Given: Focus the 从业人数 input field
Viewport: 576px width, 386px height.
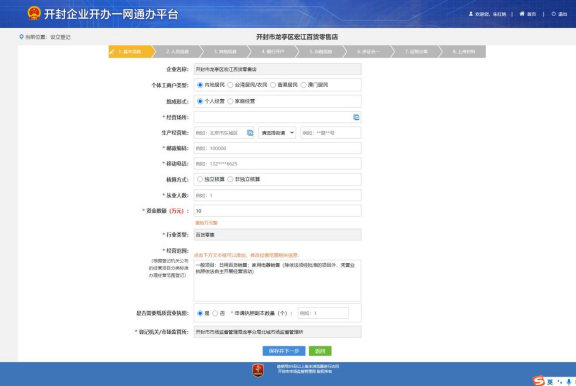Looking at the screenshot, I should tap(277, 195).
